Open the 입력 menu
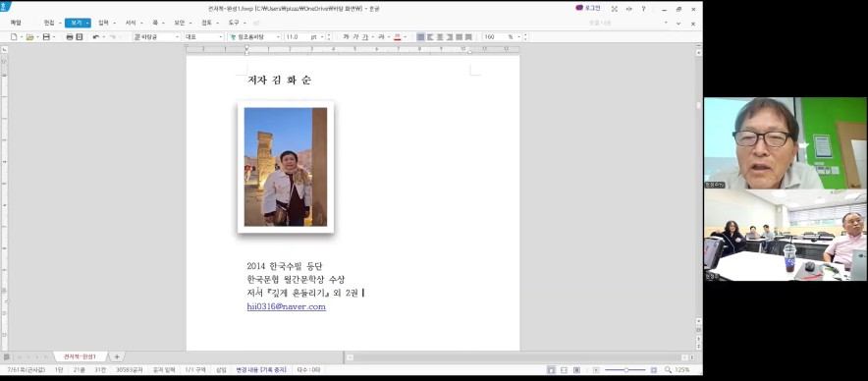The image size is (868, 381). [x=103, y=23]
